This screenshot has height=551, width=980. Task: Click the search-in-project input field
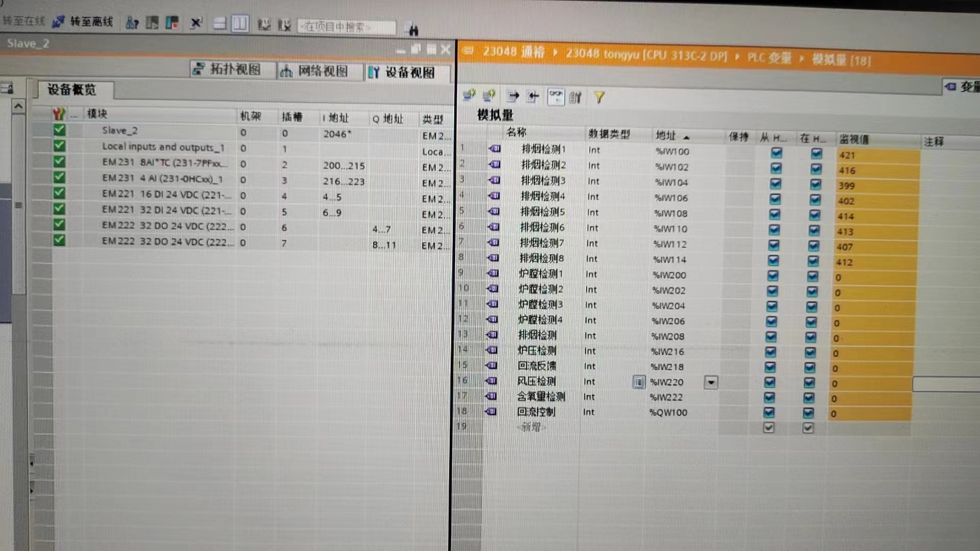[x=347, y=27]
